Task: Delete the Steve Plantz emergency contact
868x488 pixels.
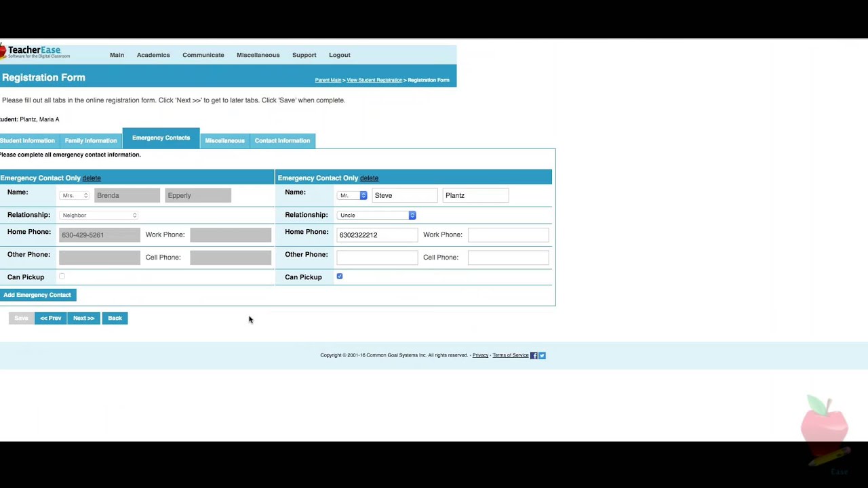Action: 369,178
